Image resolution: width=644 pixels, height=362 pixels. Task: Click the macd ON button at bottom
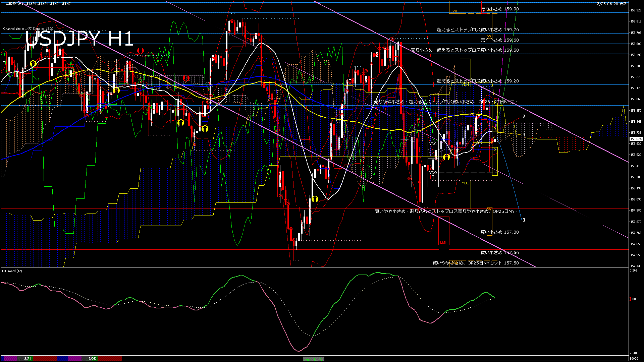tap(314, 359)
